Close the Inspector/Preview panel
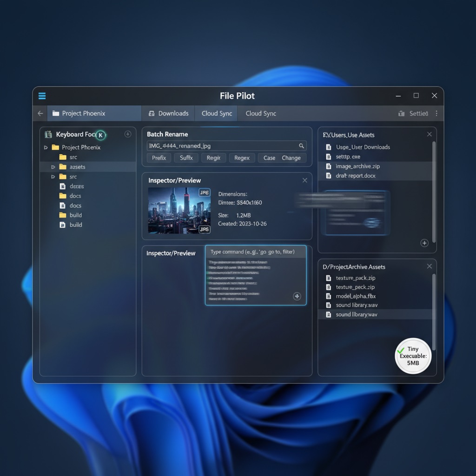This screenshot has width=476, height=476. pos(305,180)
